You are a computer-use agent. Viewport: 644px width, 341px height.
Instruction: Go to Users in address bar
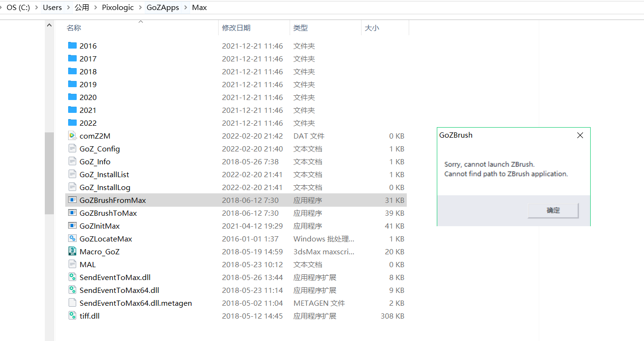tap(52, 8)
